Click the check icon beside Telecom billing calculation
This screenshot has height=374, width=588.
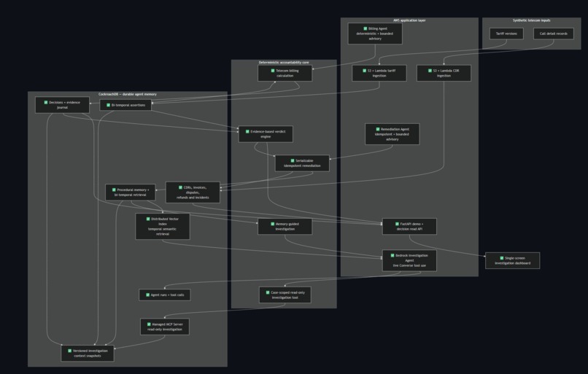click(273, 71)
